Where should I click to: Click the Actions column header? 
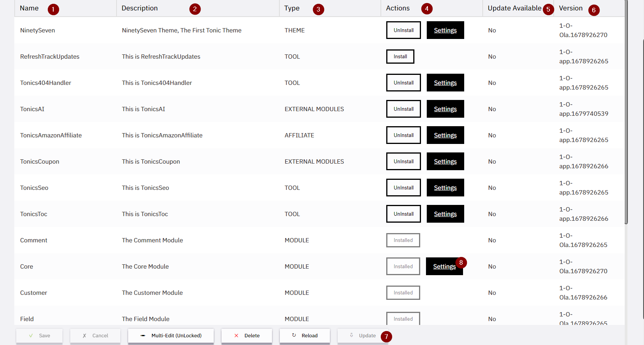[x=432, y=8]
